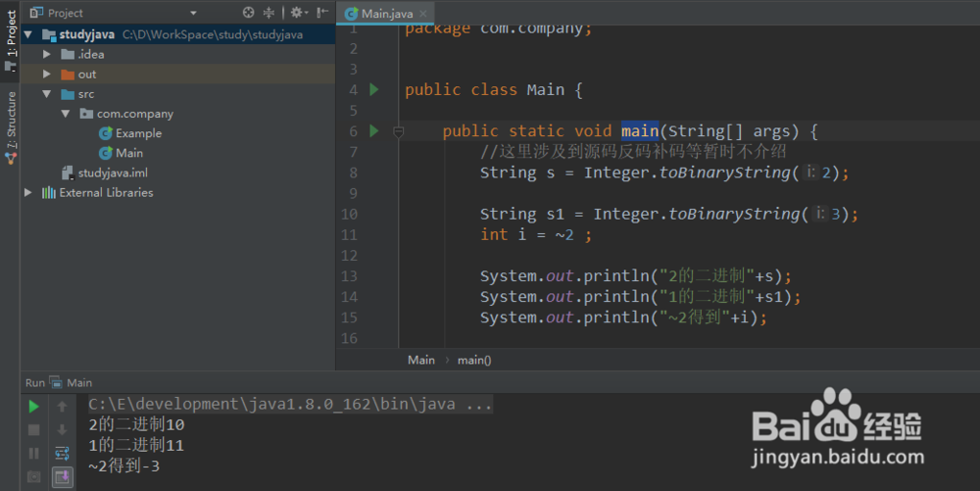Toggle Scroll to End in Run console
The image size is (980, 491).
pos(62,477)
